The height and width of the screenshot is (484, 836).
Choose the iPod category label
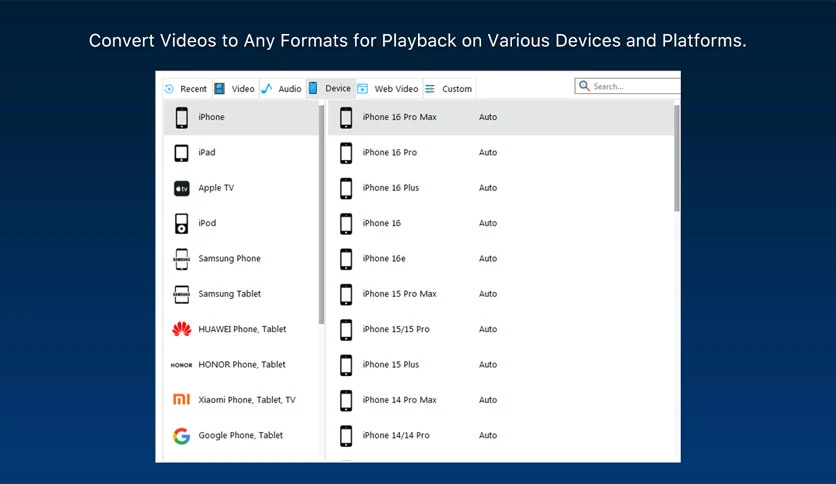pos(207,223)
